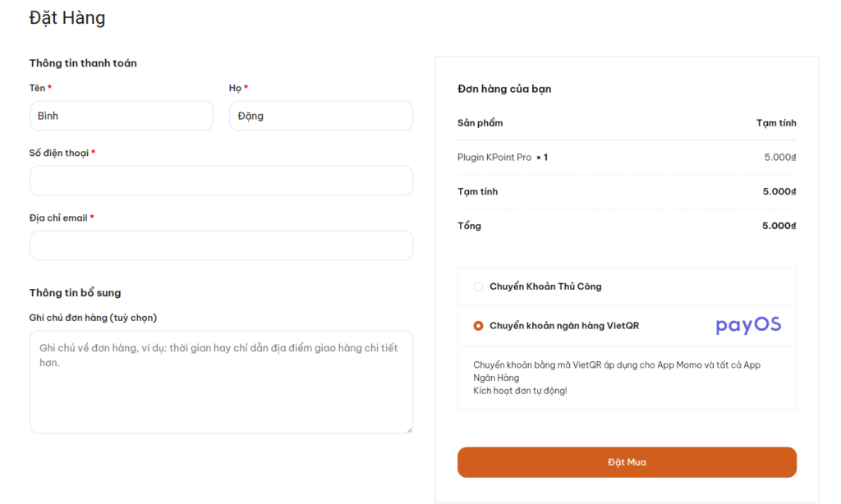The width and height of the screenshot is (841, 504).
Task: Select the Chuyển Khoản Thủ Công radio button
Action: pos(479,286)
